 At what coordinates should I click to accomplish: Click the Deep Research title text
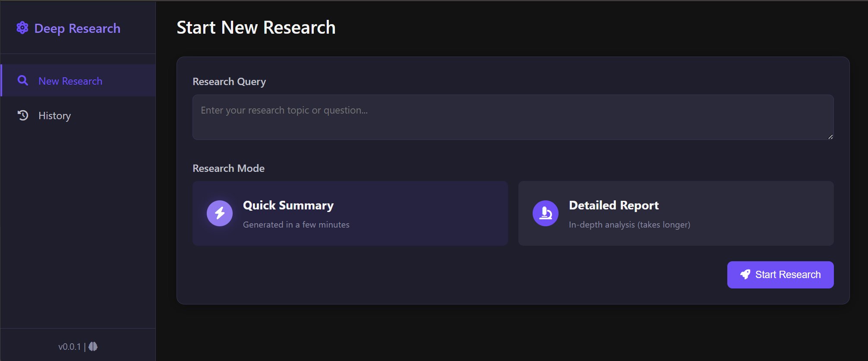coord(77,28)
